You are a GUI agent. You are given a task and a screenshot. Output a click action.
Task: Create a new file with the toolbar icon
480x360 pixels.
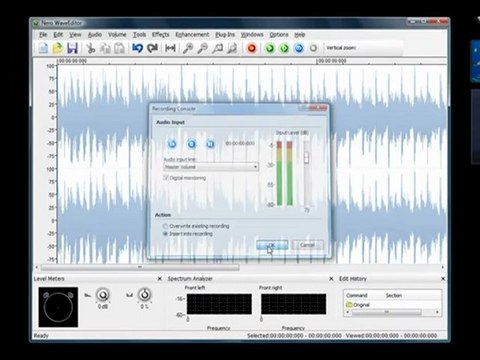[x=43, y=48]
